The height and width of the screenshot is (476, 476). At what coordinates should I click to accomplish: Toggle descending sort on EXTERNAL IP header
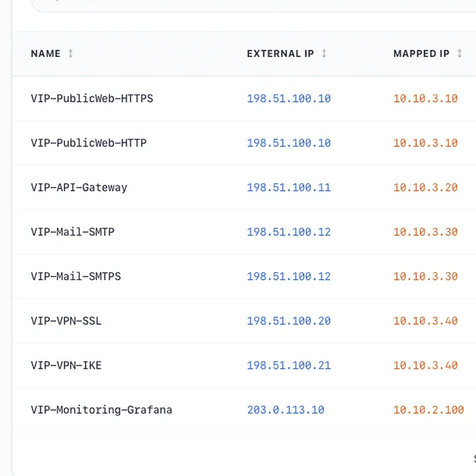324,54
